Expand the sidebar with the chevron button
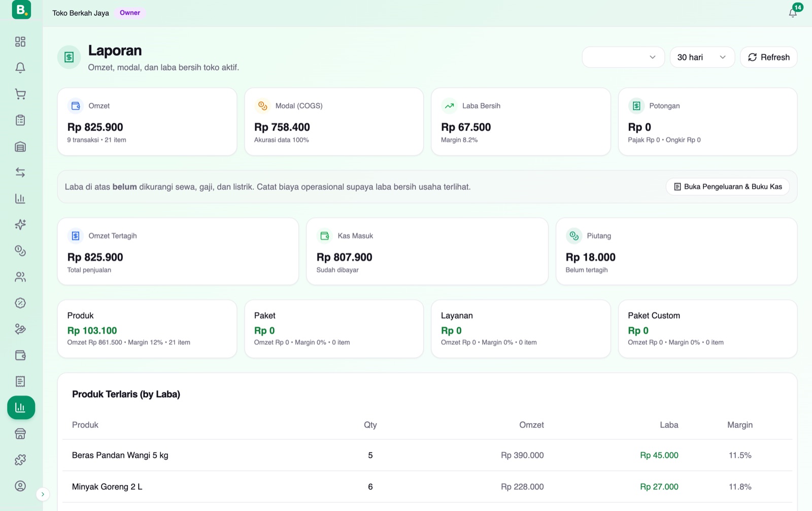The width and height of the screenshot is (812, 511). (43, 494)
